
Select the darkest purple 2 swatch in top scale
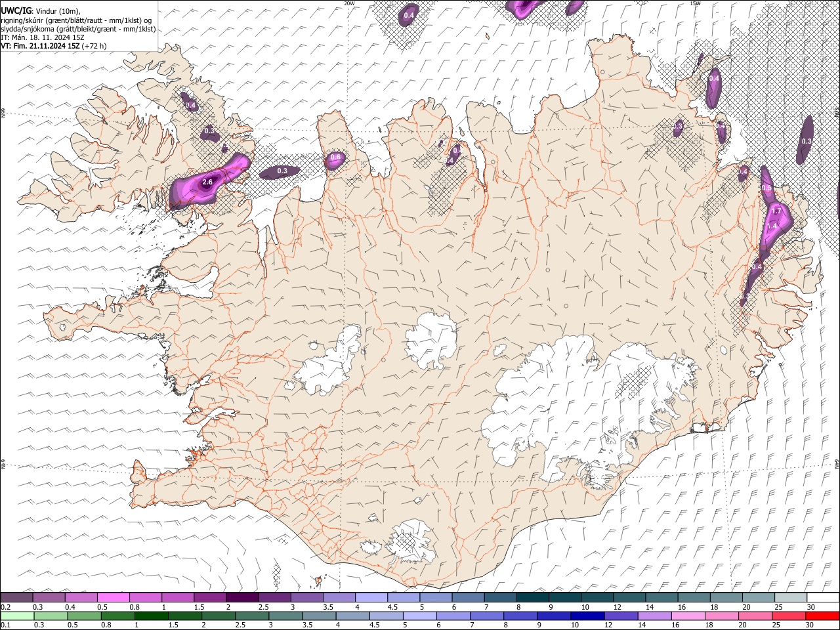click(x=242, y=598)
